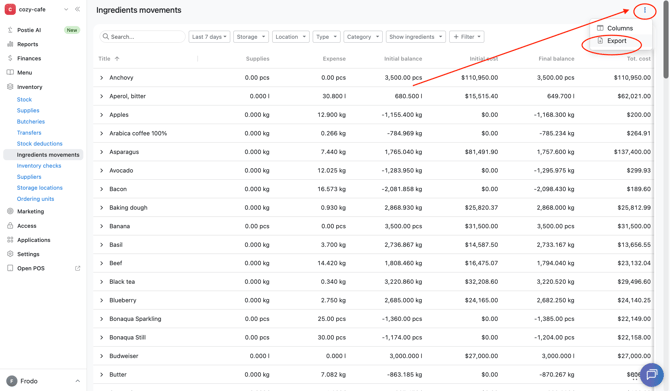Go to Suppliers page

coord(29,177)
